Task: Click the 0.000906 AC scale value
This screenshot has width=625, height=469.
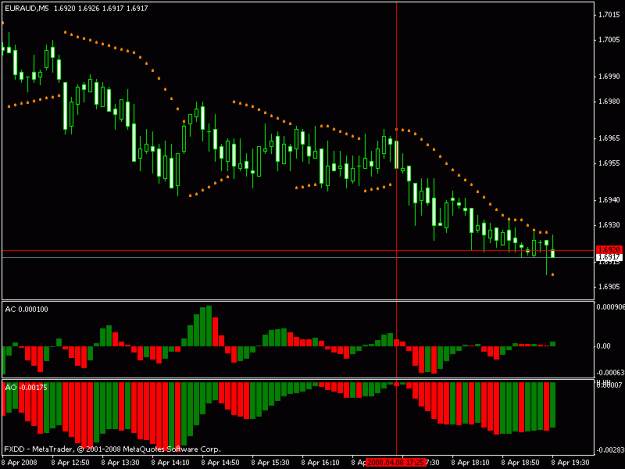Action: point(610,307)
